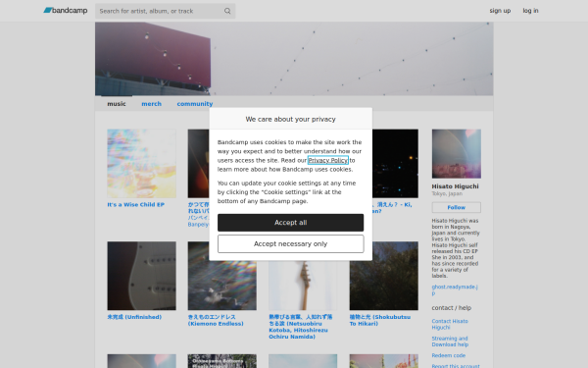The height and width of the screenshot is (368, 588).
Task: Click the Bandcamp logo
Action: pyautogui.click(x=66, y=11)
